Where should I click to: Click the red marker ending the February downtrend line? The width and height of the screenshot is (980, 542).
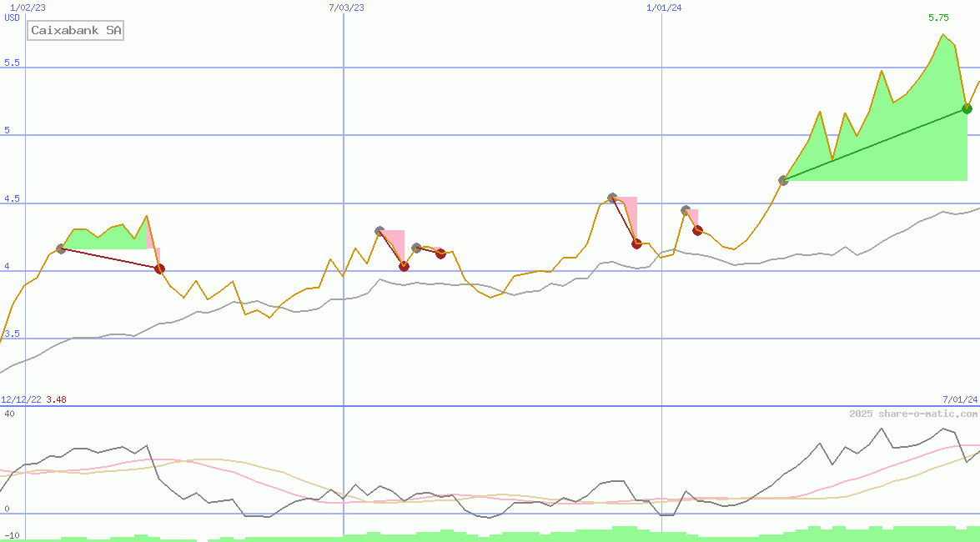coord(158,268)
